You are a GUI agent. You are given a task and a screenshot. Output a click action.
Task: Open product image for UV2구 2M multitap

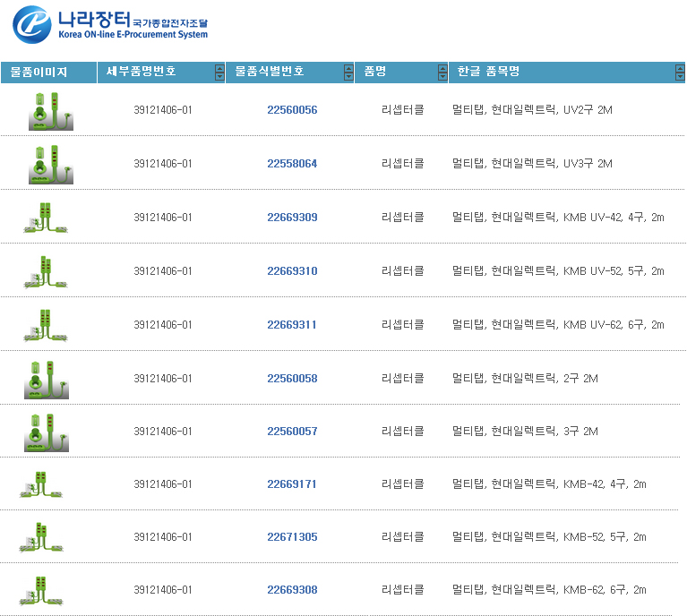[50, 110]
